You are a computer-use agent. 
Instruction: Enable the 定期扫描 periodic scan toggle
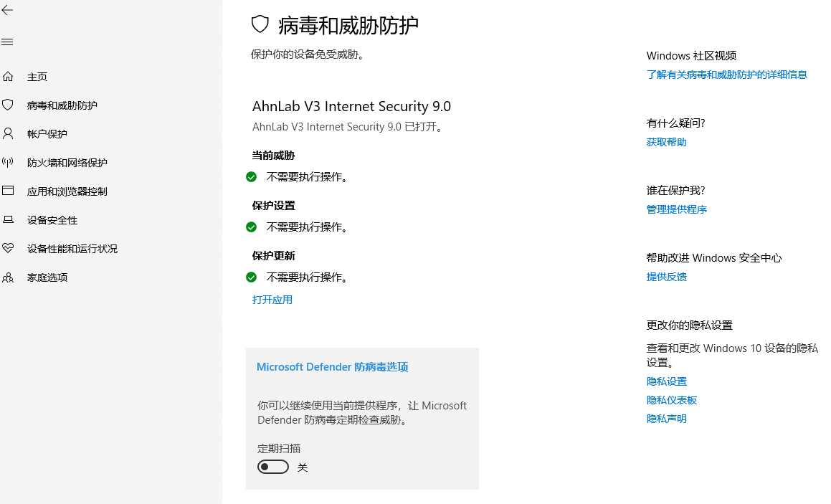272,466
